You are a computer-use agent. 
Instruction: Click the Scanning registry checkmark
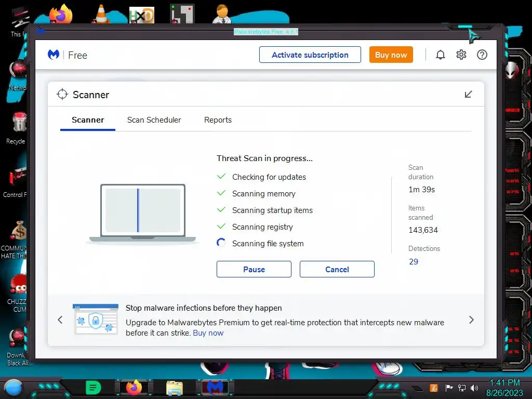[221, 227]
